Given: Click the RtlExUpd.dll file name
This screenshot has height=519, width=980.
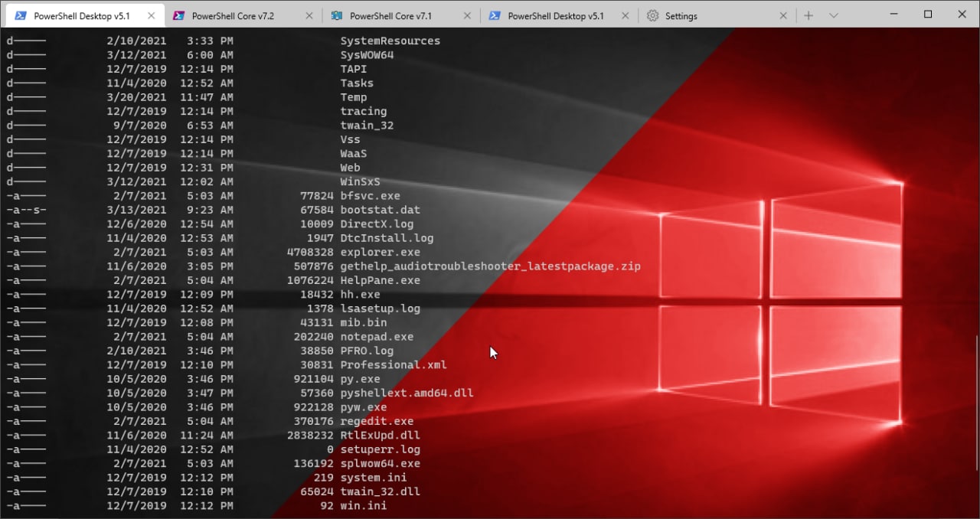Looking at the screenshot, I should click(x=381, y=435).
